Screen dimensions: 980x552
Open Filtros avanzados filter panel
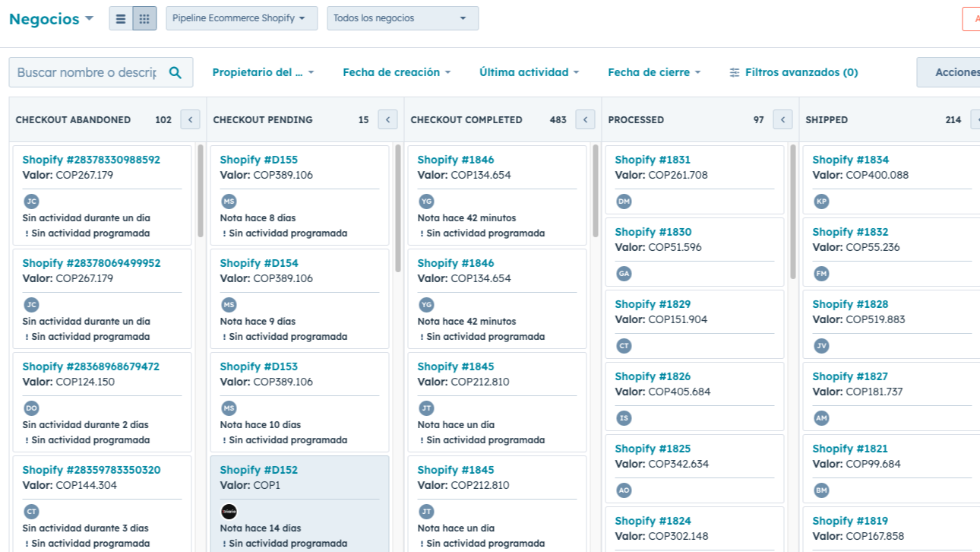pos(794,72)
